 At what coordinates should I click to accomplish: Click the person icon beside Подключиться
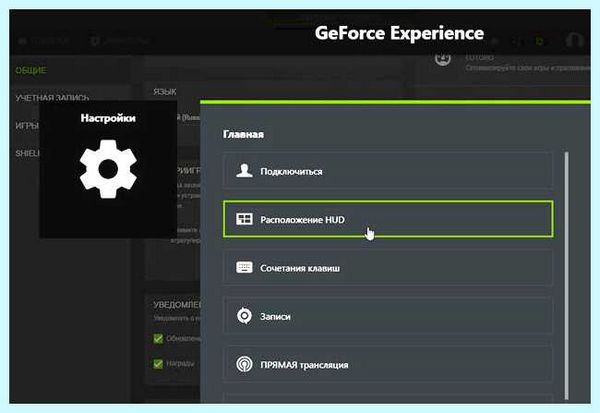tap(244, 171)
